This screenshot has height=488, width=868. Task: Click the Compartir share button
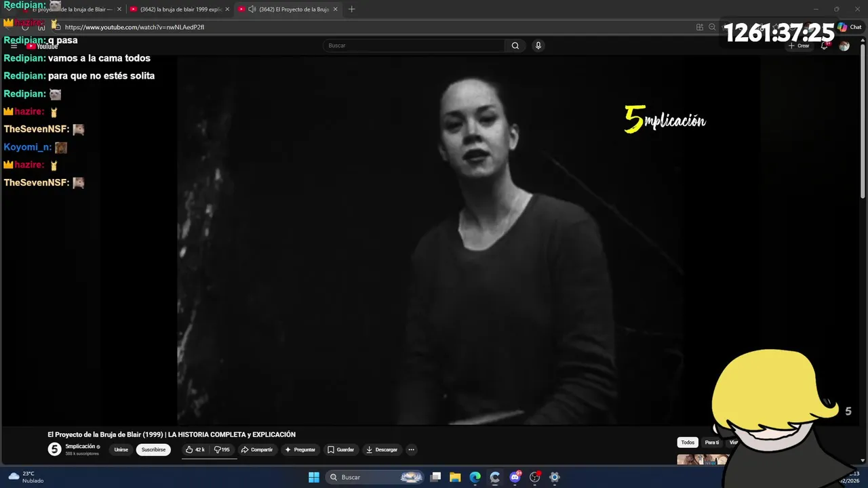point(257,449)
